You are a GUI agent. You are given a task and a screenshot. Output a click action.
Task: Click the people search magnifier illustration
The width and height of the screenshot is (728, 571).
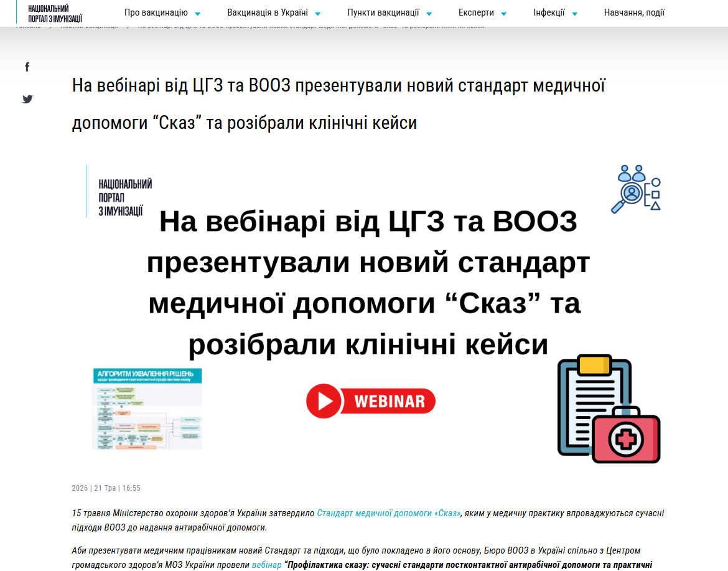636,189
